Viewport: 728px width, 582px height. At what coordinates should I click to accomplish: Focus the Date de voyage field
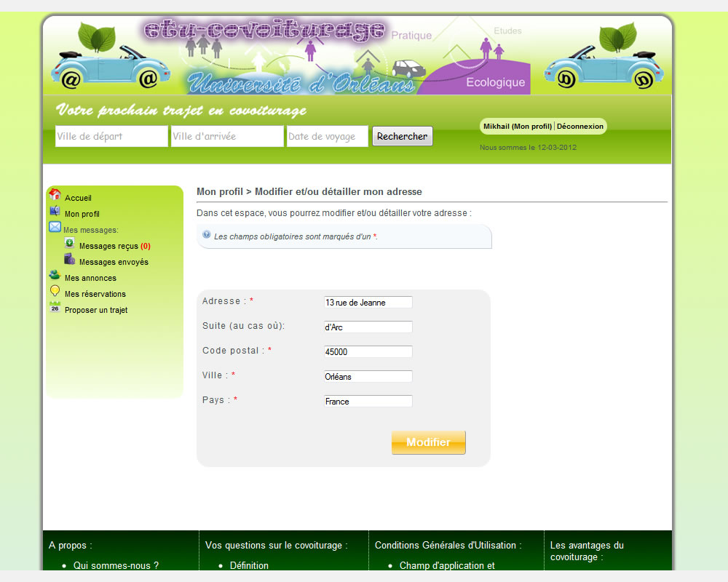pyautogui.click(x=328, y=137)
